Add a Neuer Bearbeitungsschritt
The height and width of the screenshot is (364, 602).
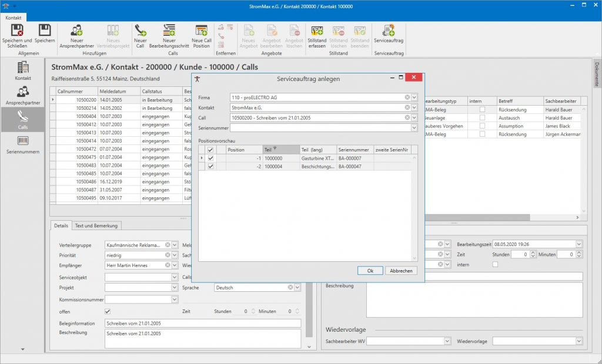169,31
